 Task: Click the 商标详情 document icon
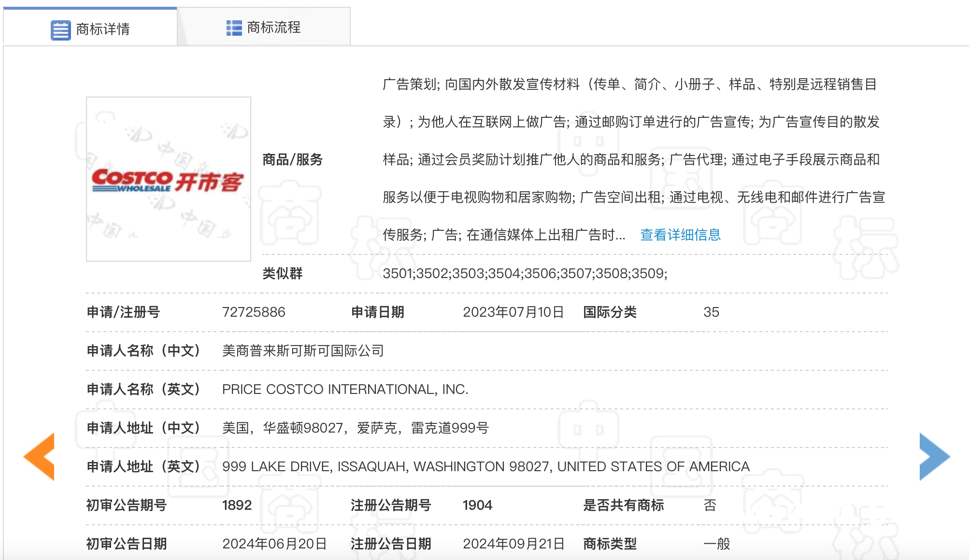coord(60,30)
